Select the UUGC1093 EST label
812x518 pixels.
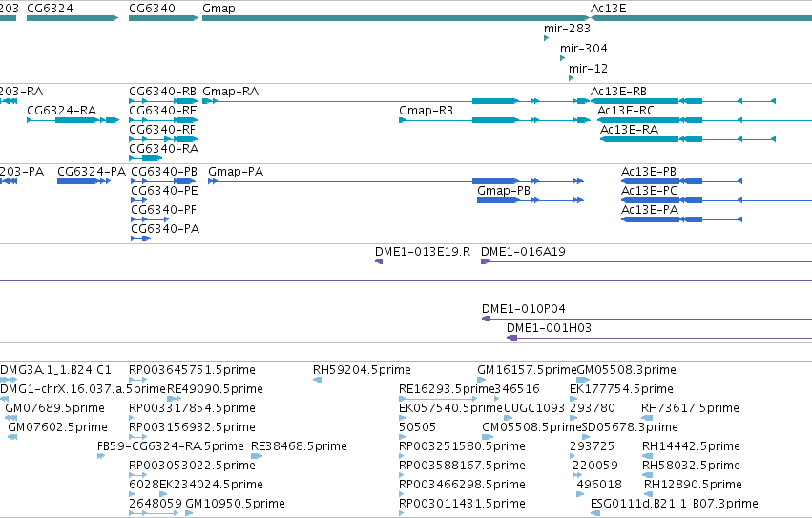[x=534, y=408]
